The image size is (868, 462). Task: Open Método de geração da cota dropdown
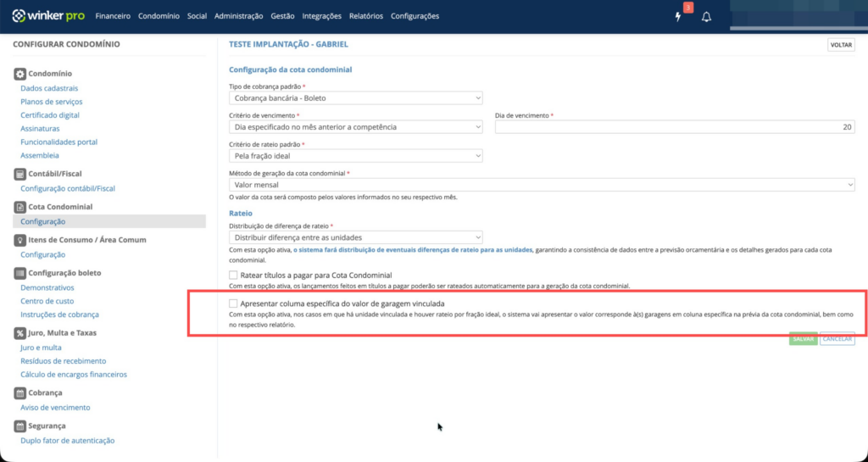(x=542, y=185)
